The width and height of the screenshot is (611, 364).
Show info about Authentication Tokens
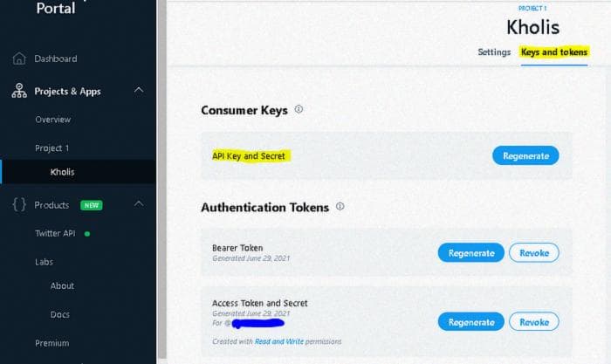pyautogui.click(x=340, y=206)
